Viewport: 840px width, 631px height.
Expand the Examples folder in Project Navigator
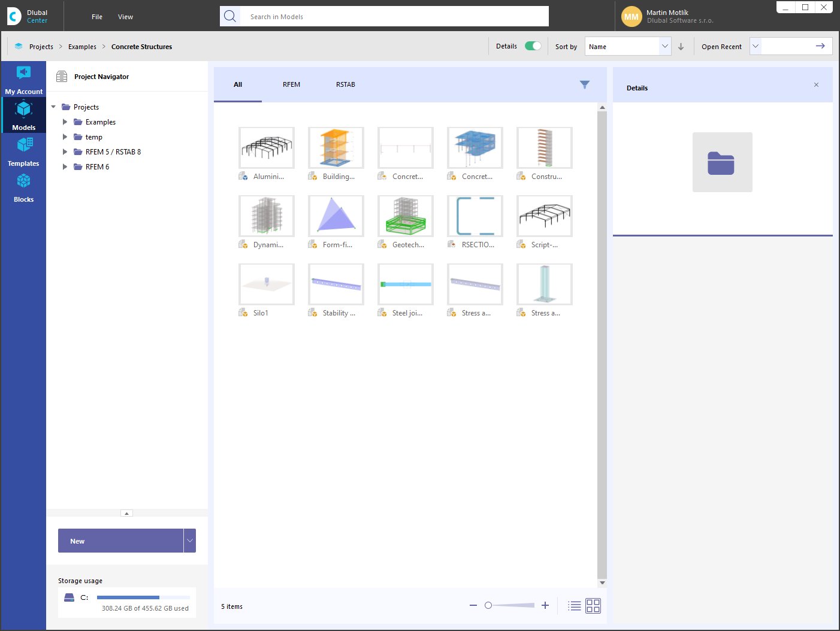coord(65,122)
